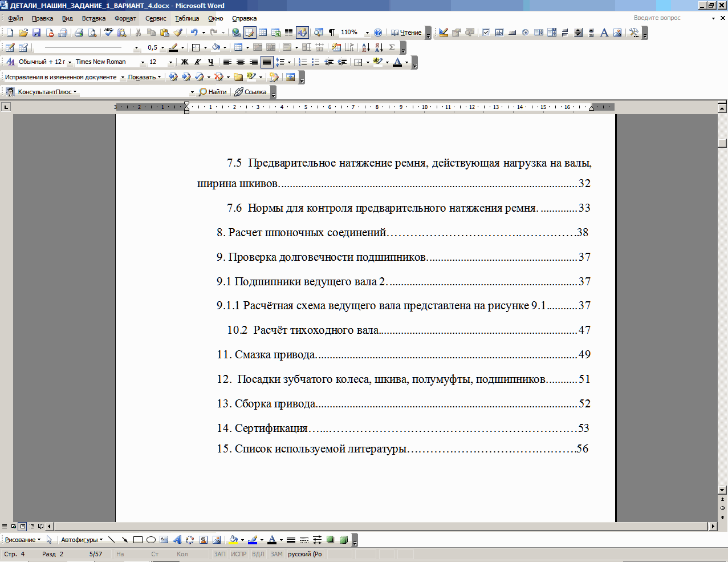Open the Справка menu
728x562 pixels.
(x=245, y=18)
